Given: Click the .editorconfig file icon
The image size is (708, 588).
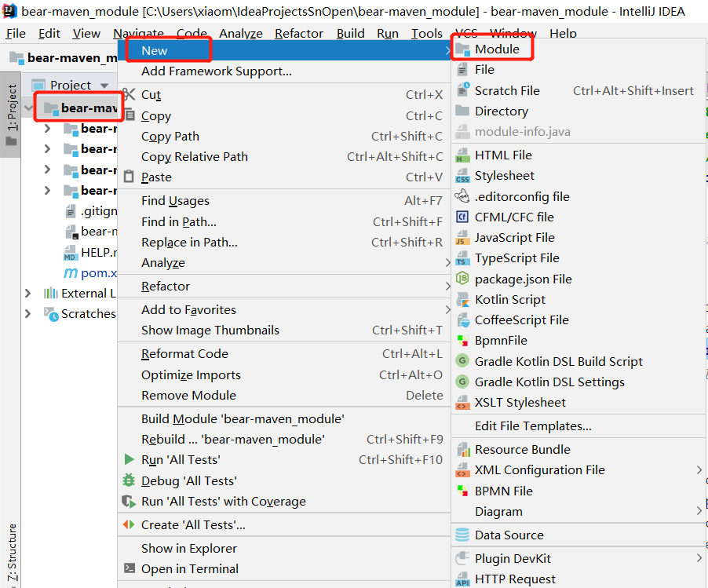Looking at the screenshot, I should [x=462, y=196].
